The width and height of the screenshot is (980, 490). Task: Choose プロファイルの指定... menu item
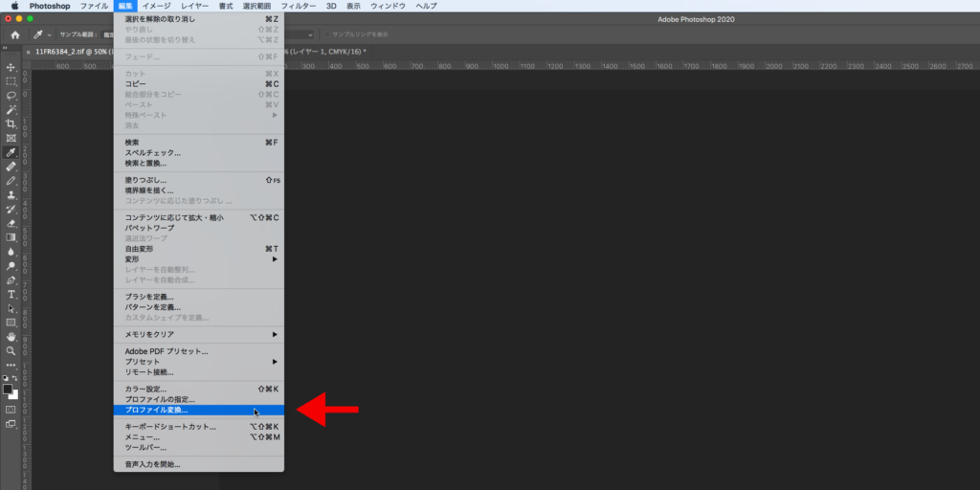tap(199, 399)
